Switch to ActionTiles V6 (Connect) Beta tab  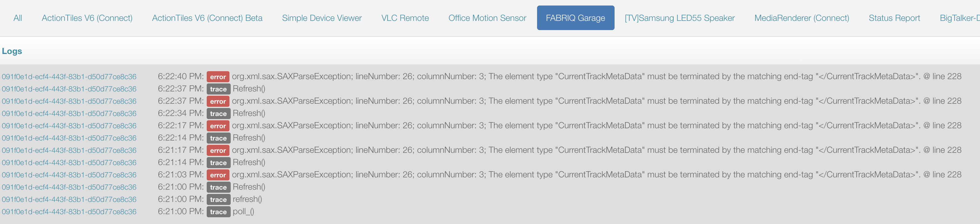(207, 18)
